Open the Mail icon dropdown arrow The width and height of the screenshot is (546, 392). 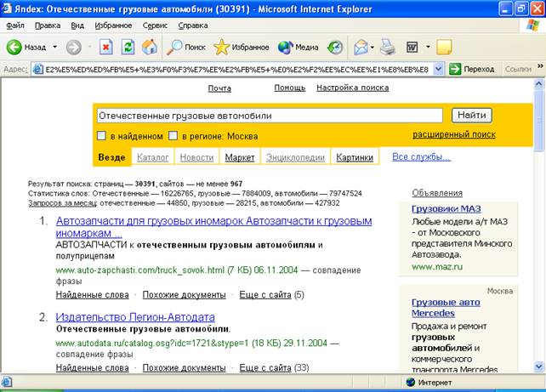click(372, 47)
